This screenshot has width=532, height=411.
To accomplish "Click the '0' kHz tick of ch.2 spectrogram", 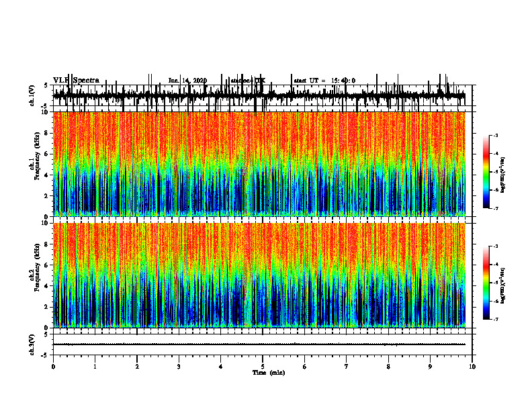I will click(x=46, y=328).
